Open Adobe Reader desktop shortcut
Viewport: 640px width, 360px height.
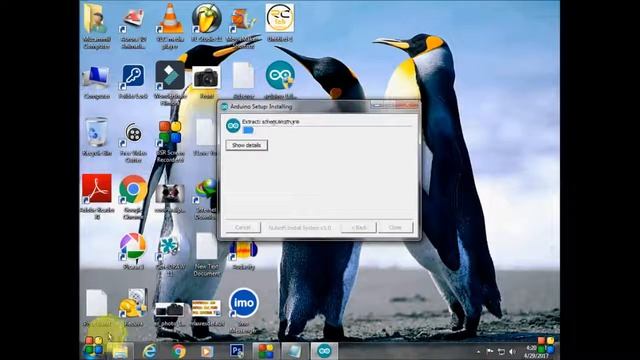click(x=97, y=196)
